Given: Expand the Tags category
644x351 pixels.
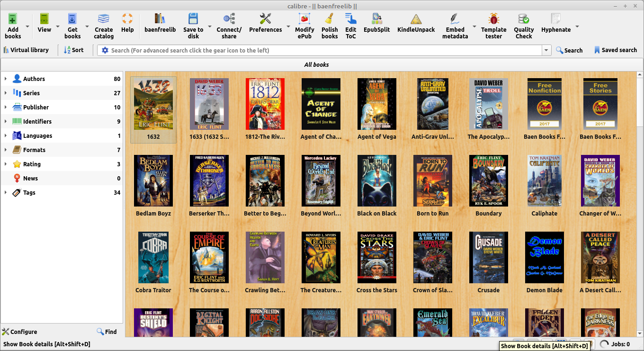Looking at the screenshot, I should tap(6, 192).
